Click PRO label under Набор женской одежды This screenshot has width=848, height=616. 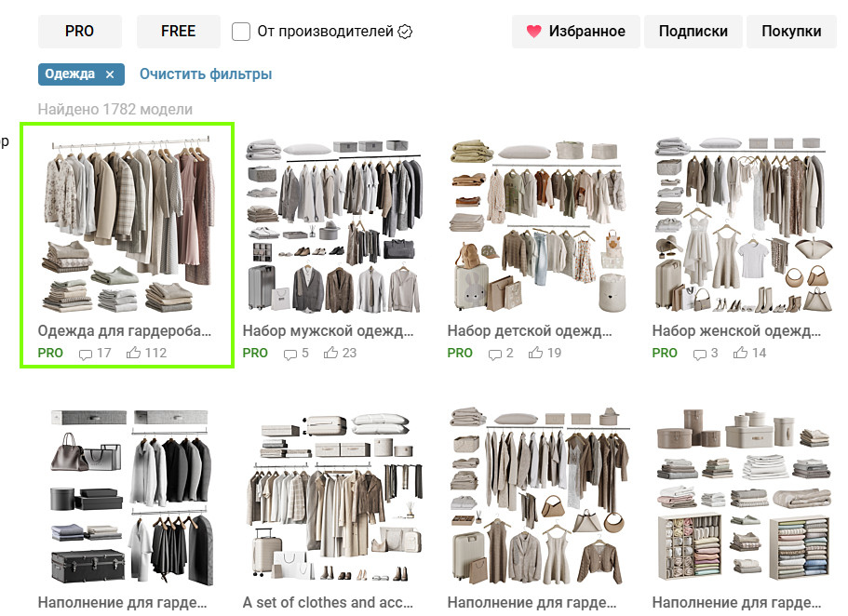665,354
